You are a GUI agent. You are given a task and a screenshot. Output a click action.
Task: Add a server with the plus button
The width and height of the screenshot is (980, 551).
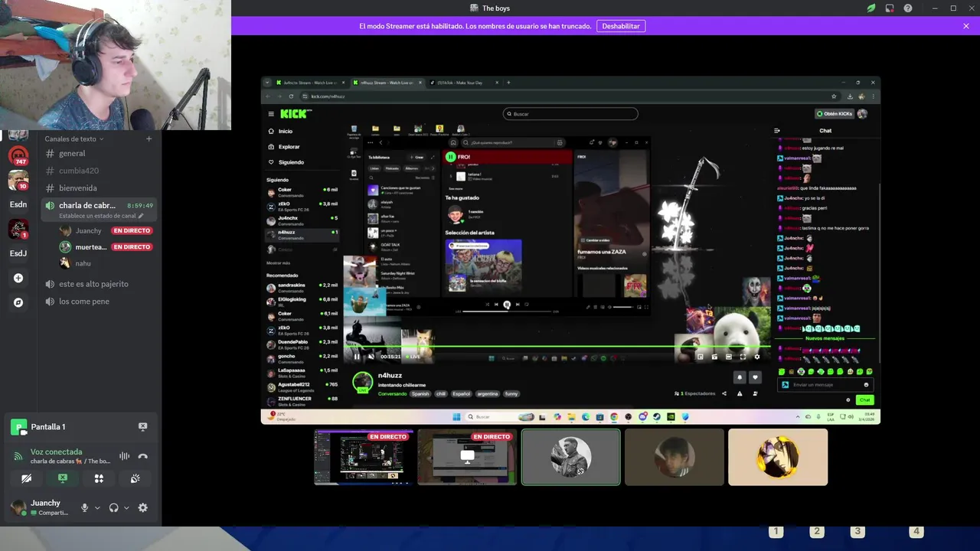(18, 278)
